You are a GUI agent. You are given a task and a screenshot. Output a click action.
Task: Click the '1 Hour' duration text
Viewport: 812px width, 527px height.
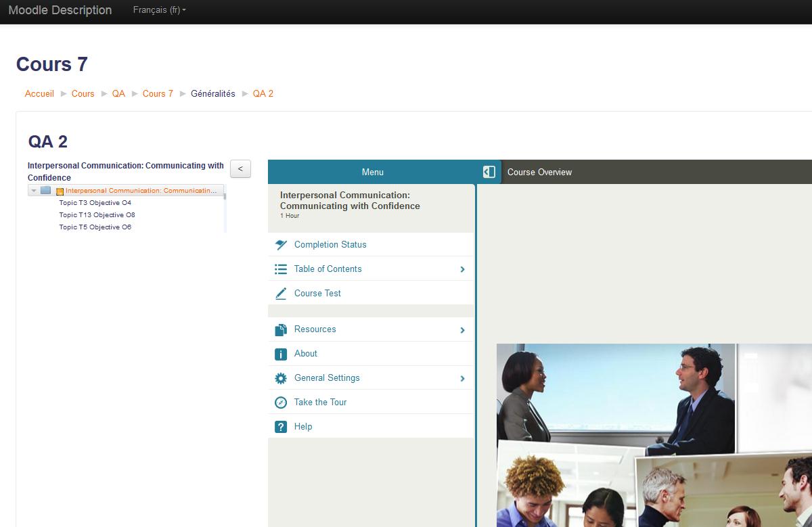click(x=290, y=216)
